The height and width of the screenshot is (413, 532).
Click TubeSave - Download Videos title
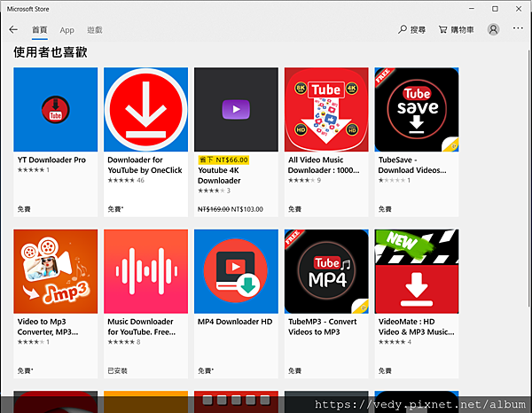pyautogui.click(x=412, y=165)
